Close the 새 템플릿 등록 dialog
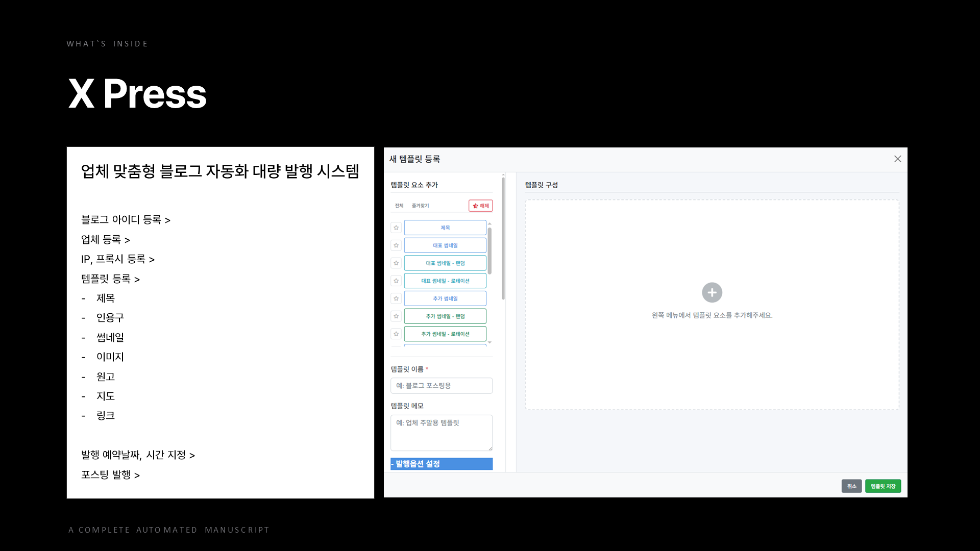980x551 pixels. (897, 159)
